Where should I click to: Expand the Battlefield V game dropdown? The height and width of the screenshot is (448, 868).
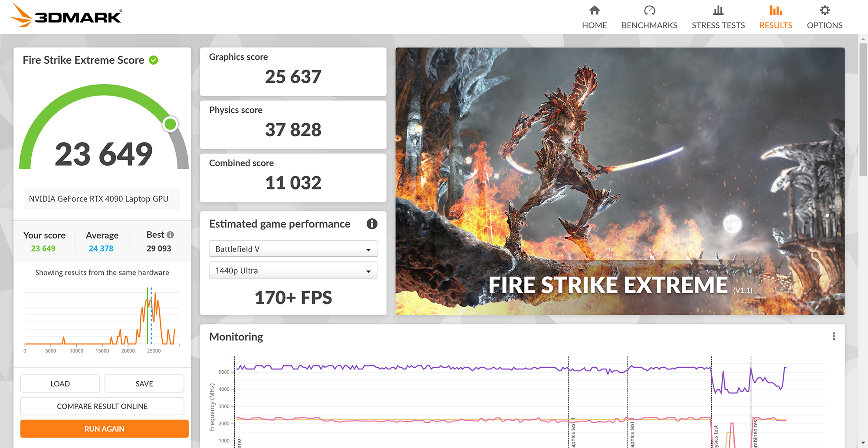point(293,249)
